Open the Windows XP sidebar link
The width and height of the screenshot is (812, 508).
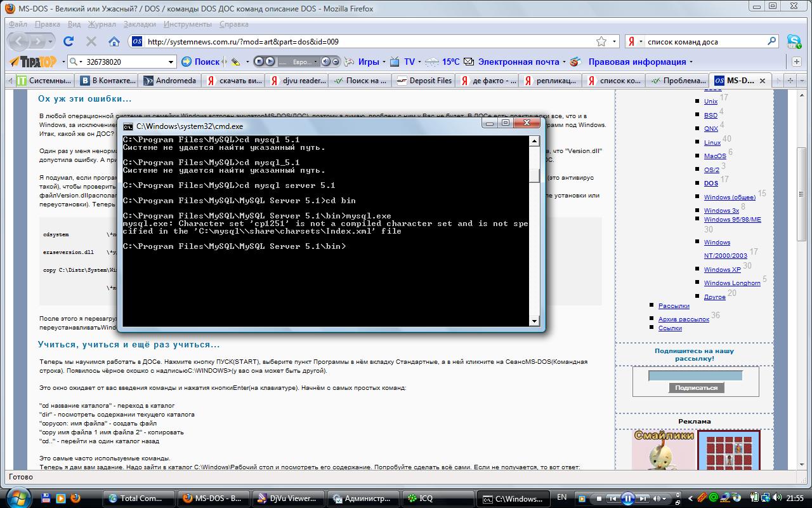(722, 270)
